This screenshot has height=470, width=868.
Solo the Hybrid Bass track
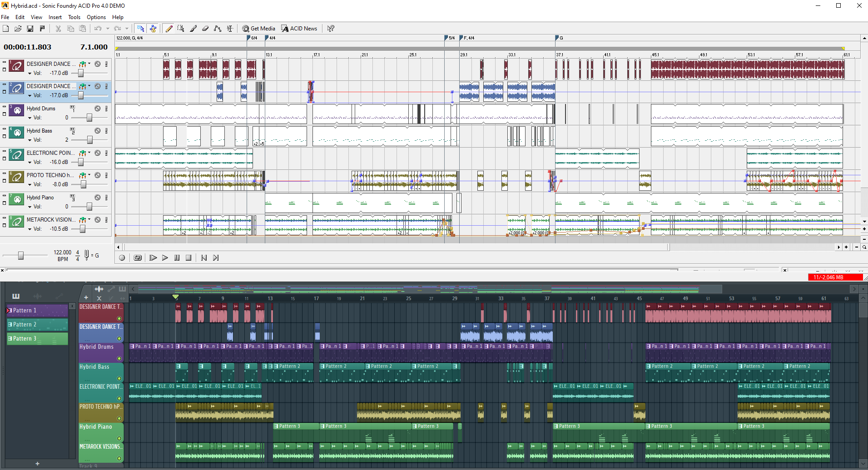106,131
